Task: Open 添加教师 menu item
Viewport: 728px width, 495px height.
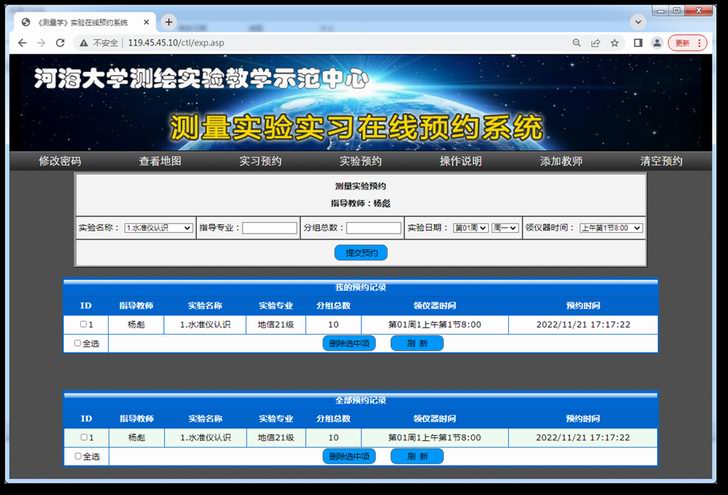Action: point(561,161)
